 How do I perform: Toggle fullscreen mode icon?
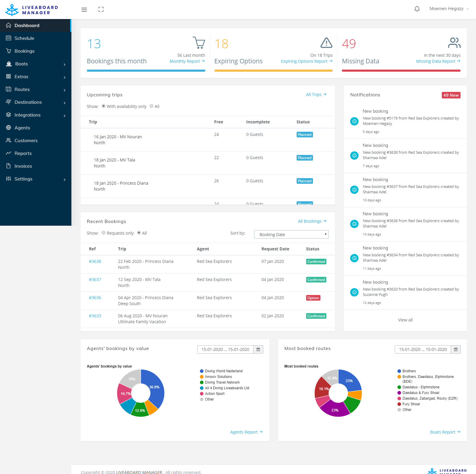[x=101, y=10]
